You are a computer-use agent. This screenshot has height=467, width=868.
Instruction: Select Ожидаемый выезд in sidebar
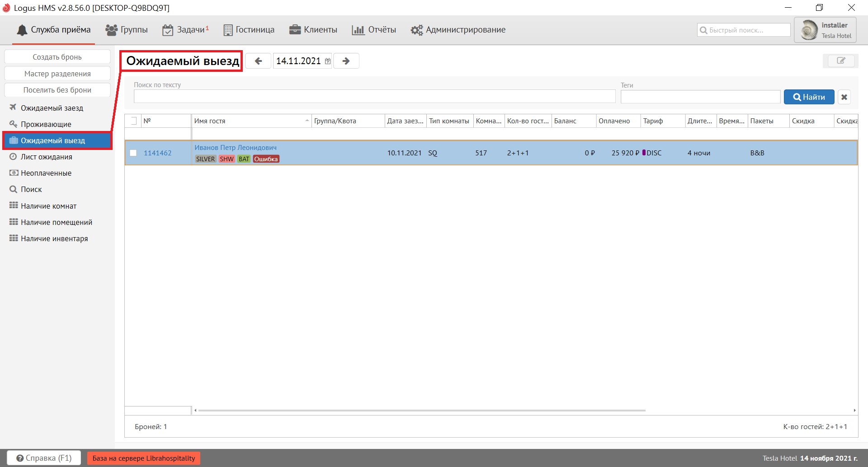[57, 140]
